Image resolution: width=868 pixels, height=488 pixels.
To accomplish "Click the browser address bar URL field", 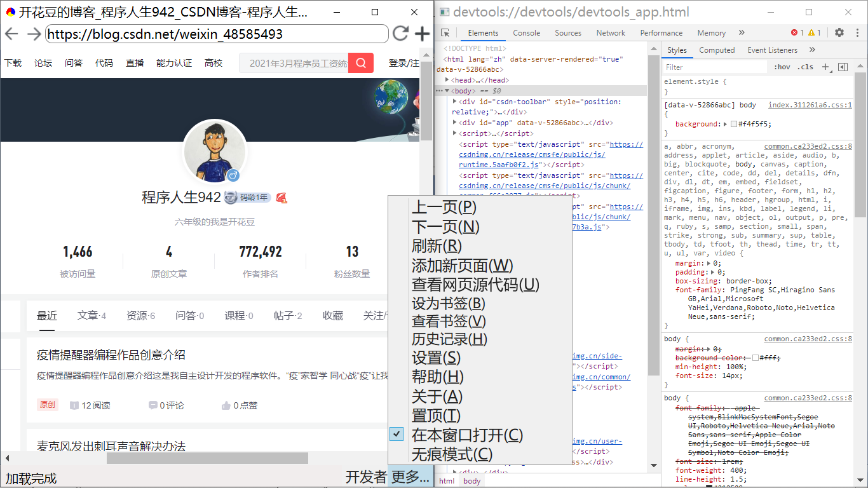I will (x=217, y=34).
